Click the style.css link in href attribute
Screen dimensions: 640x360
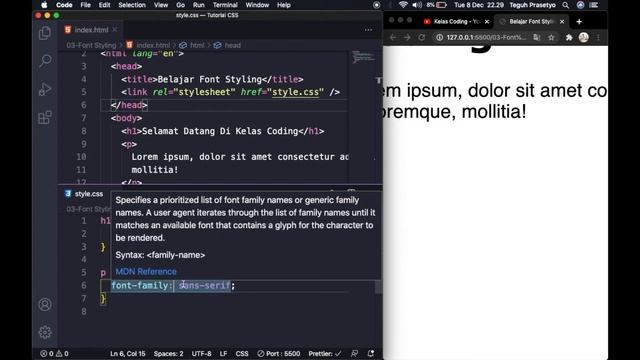[296, 92]
